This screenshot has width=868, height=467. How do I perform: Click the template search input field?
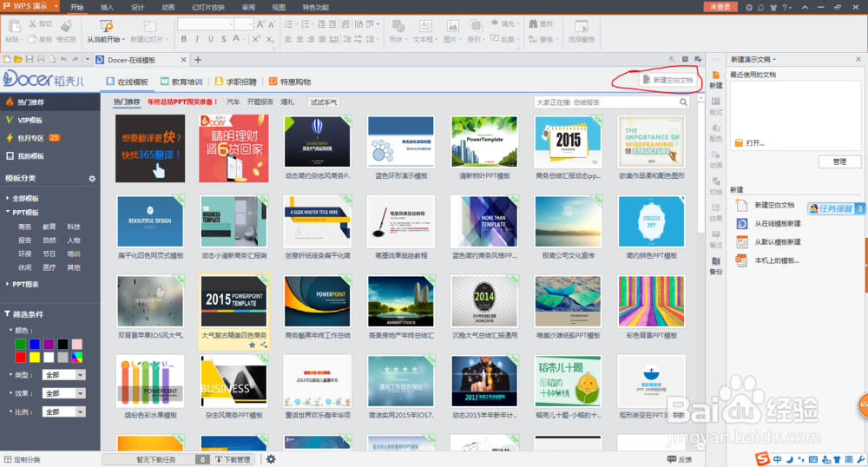(x=606, y=102)
